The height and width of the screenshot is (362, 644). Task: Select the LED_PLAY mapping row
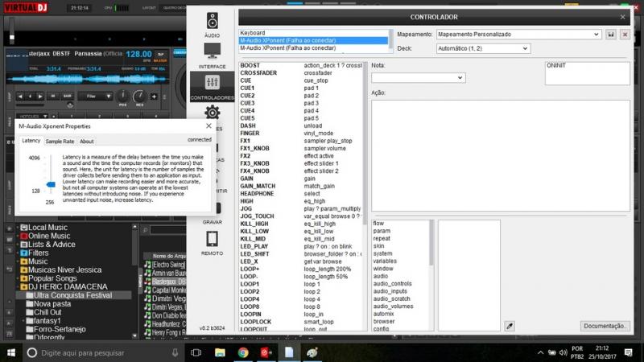pos(301,246)
